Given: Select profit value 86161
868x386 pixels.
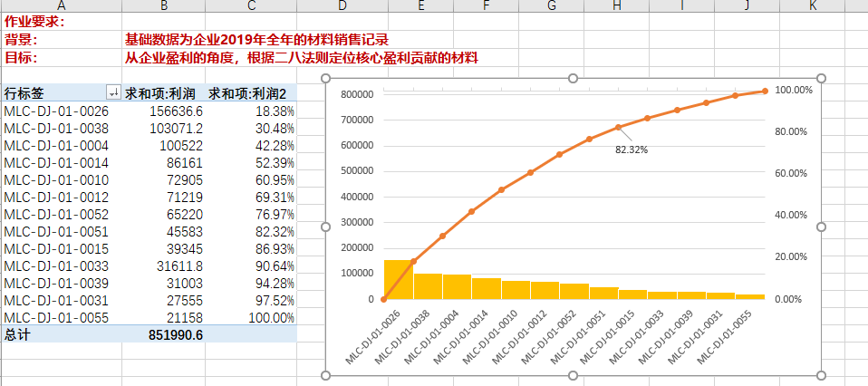Looking at the screenshot, I should tap(184, 163).
